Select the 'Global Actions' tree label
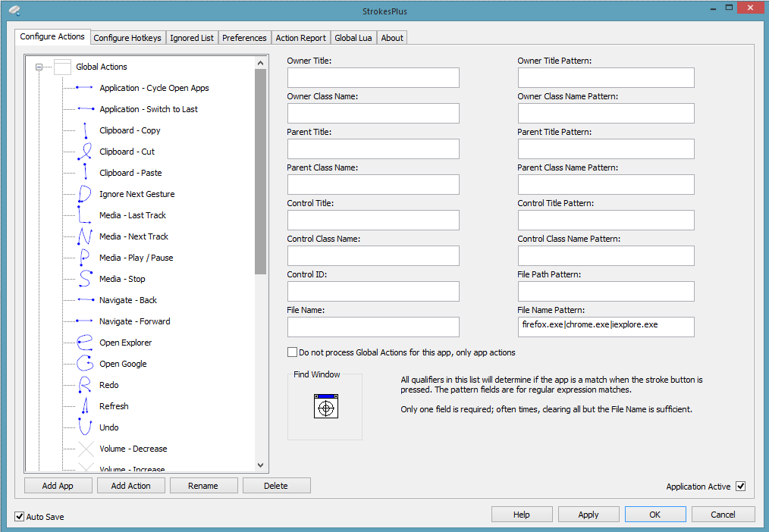Screen dimensions: 769x532 point(102,67)
